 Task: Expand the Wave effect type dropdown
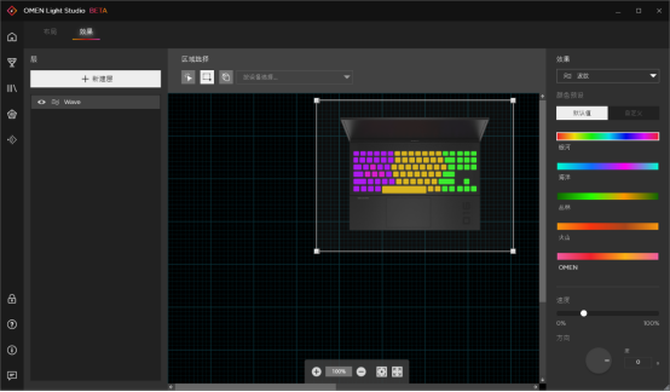[608, 76]
